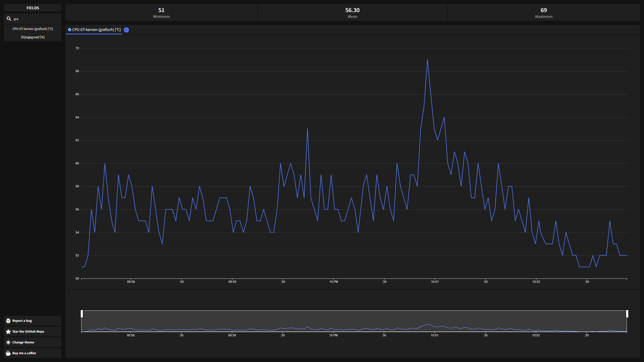Select the Slijtagegraad [%] field
Screen dimensions: 644x362
tap(33, 37)
